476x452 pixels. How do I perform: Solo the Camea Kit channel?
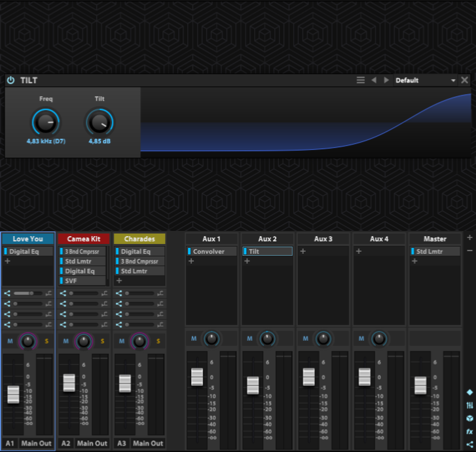point(102,341)
